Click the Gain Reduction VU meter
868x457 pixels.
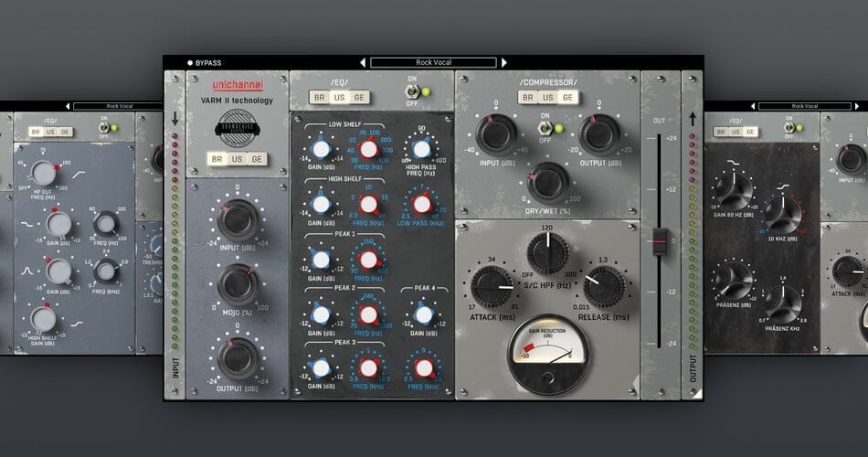(x=547, y=354)
